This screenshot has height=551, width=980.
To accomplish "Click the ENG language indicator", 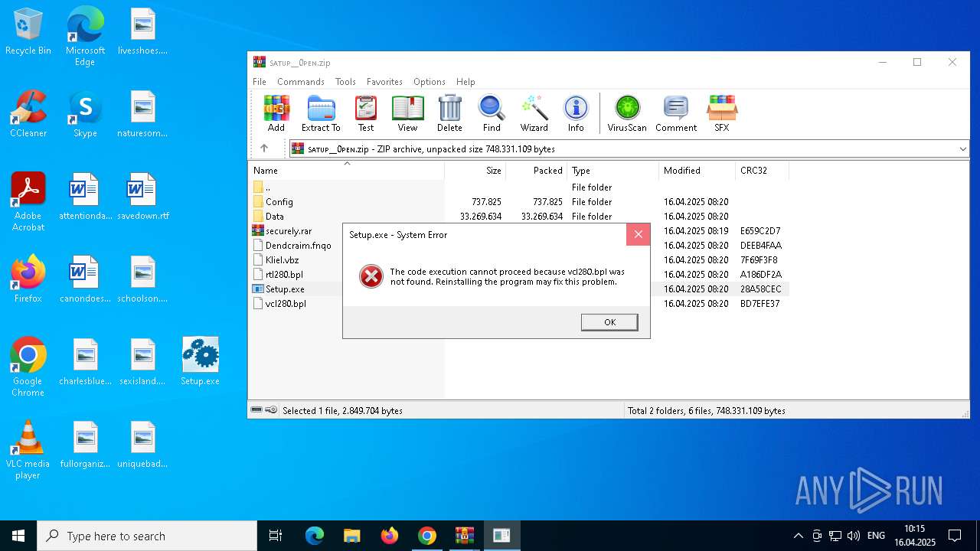I will point(876,536).
